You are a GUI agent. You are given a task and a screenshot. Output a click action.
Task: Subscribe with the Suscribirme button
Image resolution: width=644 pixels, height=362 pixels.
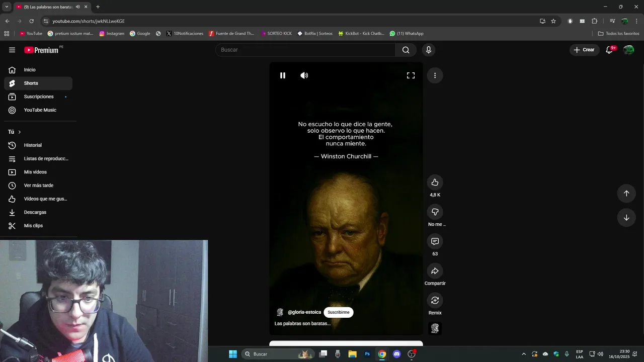tap(339, 312)
